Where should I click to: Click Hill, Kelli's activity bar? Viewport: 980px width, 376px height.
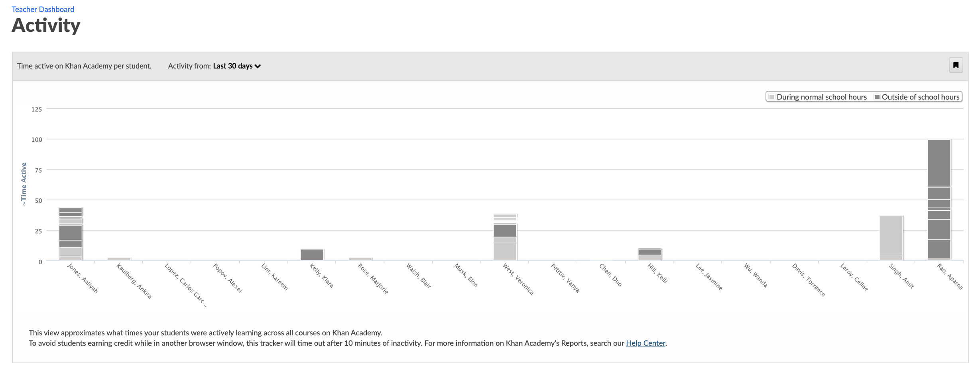(x=649, y=255)
